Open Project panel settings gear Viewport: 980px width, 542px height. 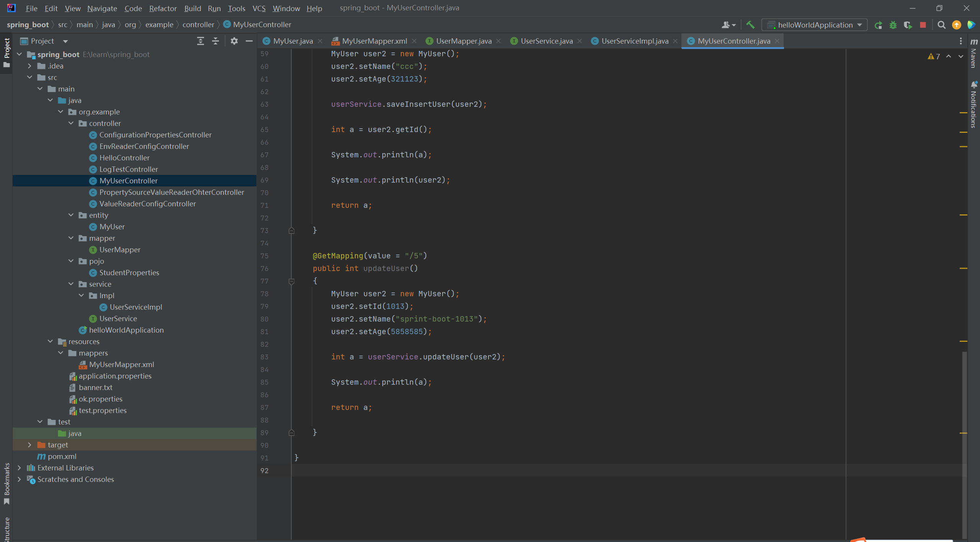[x=234, y=41]
